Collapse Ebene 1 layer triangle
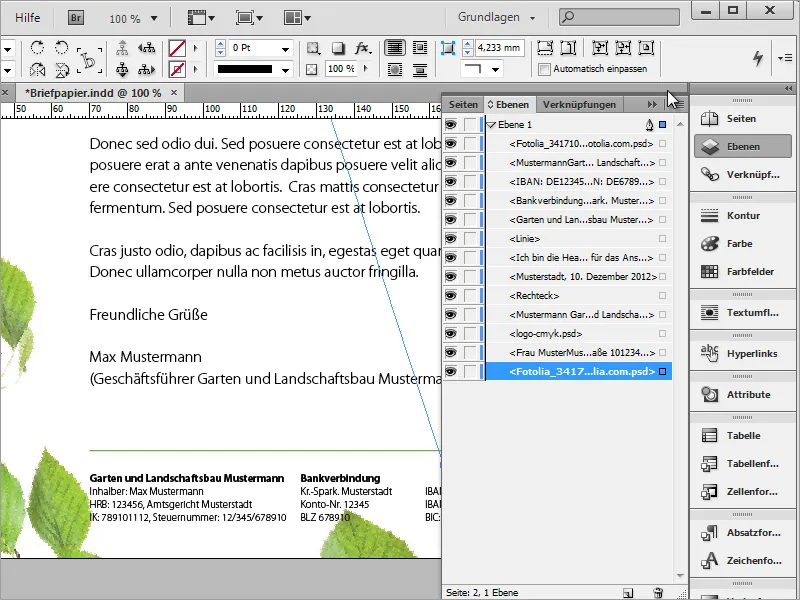800x600 pixels. pyautogui.click(x=492, y=125)
